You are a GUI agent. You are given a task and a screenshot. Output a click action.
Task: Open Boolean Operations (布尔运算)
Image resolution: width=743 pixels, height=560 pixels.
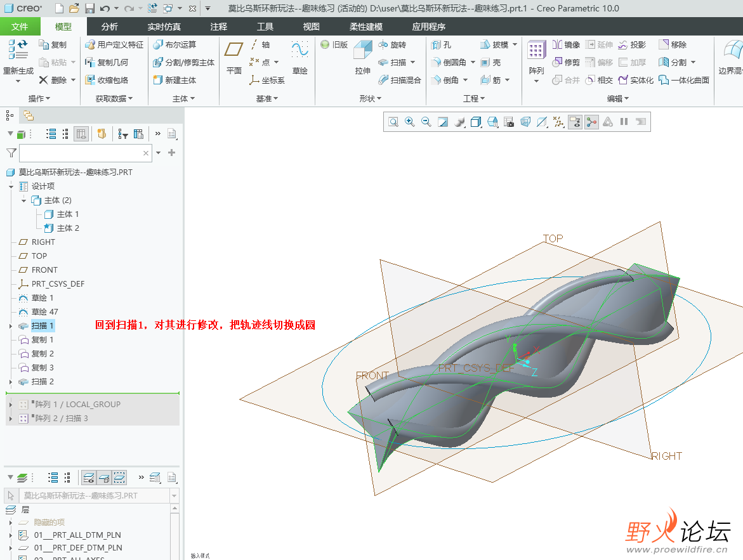pyautogui.click(x=174, y=44)
